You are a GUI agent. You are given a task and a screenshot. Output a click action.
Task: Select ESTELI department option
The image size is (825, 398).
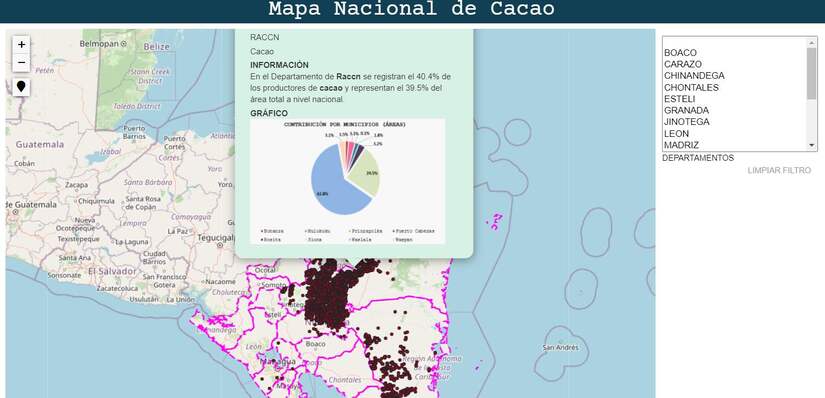pyautogui.click(x=679, y=99)
